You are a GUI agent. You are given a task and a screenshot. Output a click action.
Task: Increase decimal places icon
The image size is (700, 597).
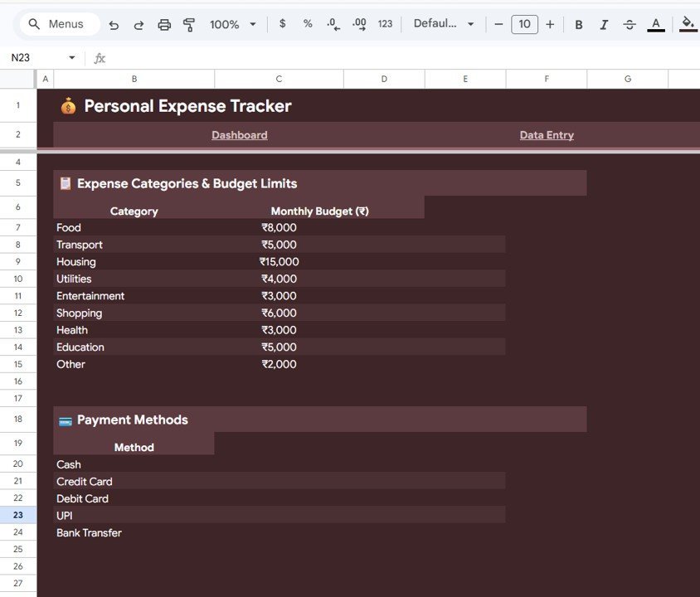pyautogui.click(x=359, y=24)
